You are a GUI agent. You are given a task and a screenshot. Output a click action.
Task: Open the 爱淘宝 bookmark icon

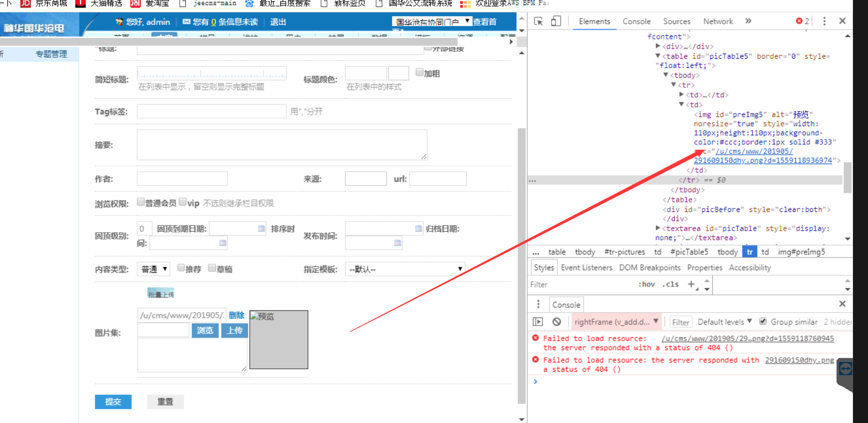pyautogui.click(x=135, y=4)
